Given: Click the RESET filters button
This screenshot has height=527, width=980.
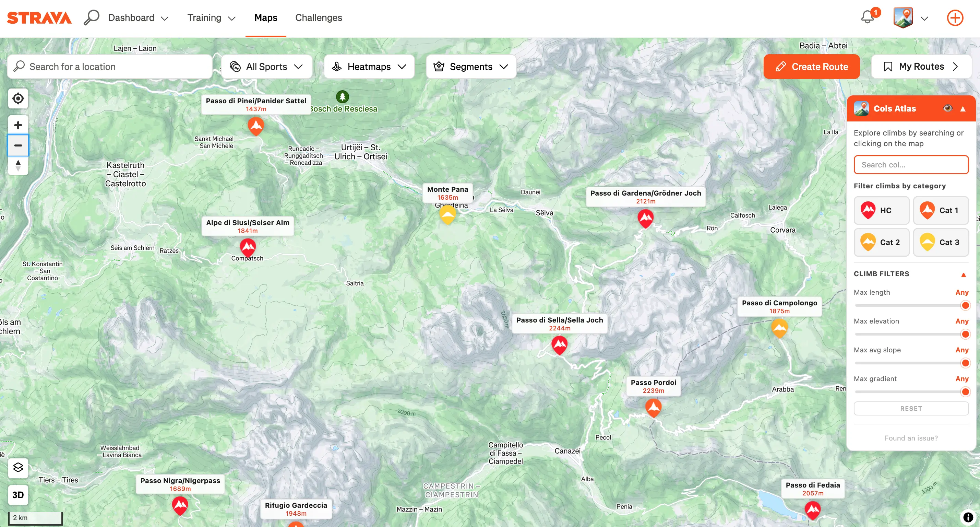Looking at the screenshot, I should click(911, 408).
